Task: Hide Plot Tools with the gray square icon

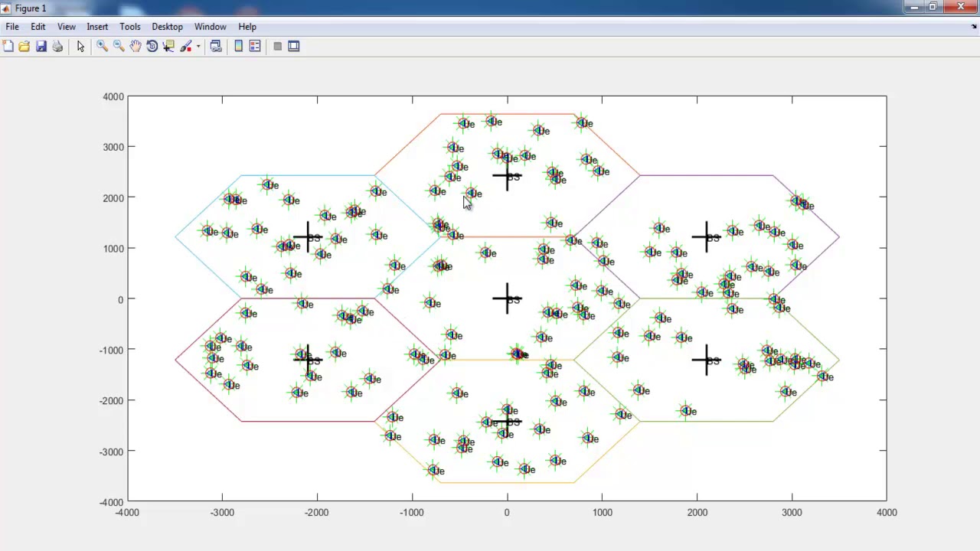Action: pyautogui.click(x=277, y=47)
